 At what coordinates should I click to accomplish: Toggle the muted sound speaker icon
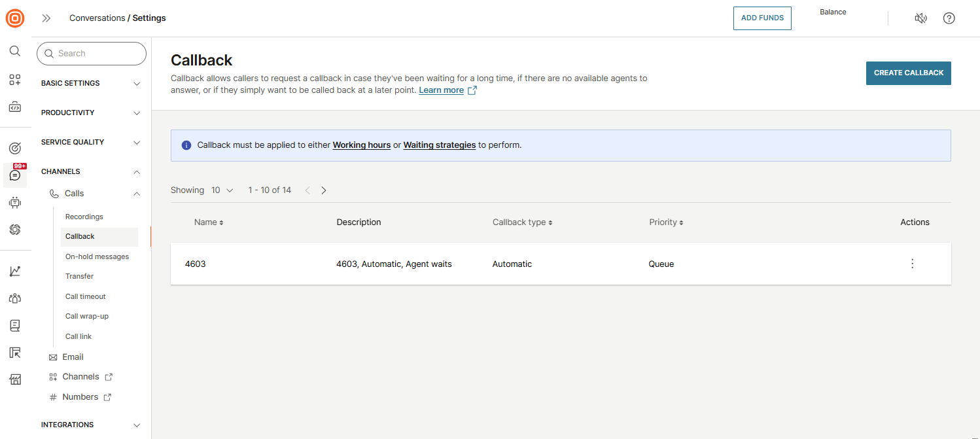[x=920, y=18]
